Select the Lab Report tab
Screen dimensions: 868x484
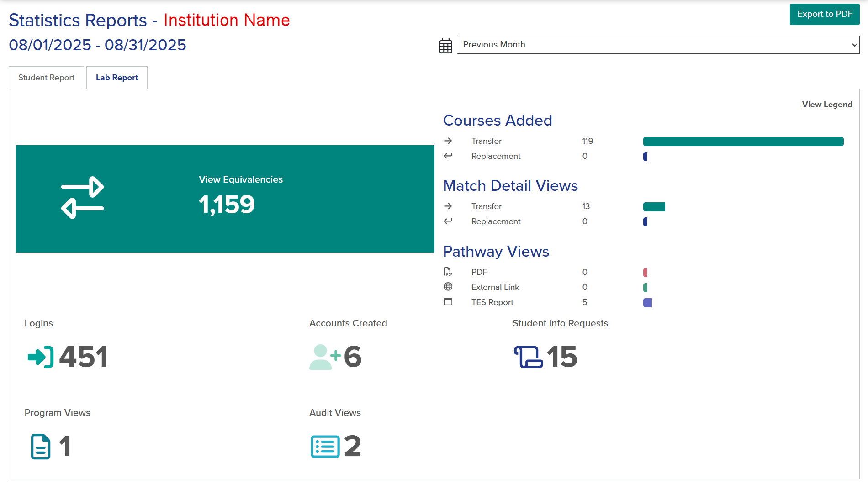(x=116, y=77)
